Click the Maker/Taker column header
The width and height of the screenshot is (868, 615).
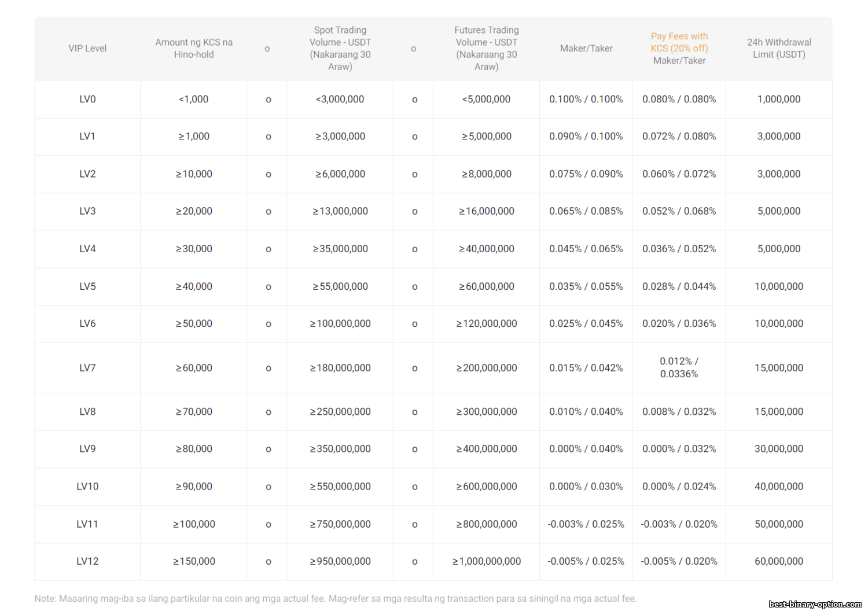click(586, 49)
